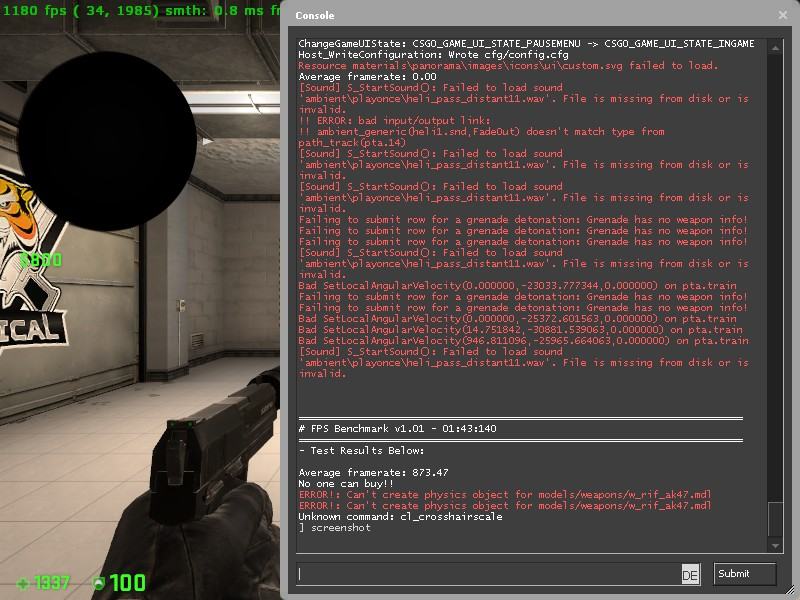Screen dimensions: 800x600
Task: Click the SetLocalAngularVelocity -23033.777344 line
Action: coord(517,286)
